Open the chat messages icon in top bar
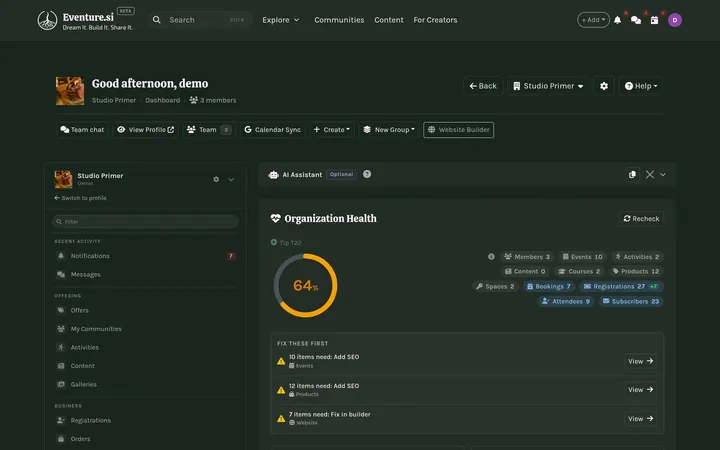This screenshot has height=450, width=720. click(636, 20)
